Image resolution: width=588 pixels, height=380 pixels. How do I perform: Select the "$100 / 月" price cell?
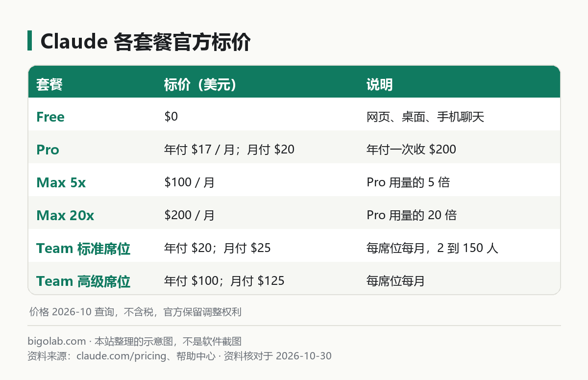pyautogui.click(x=190, y=183)
